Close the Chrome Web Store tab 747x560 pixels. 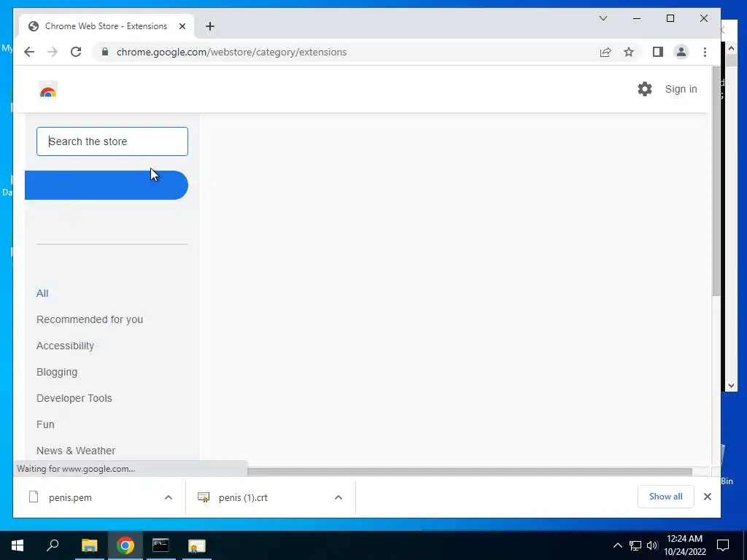tap(182, 26)
